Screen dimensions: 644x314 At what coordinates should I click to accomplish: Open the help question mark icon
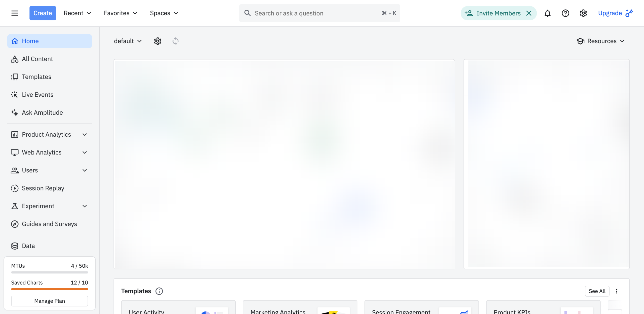point(565,13)
